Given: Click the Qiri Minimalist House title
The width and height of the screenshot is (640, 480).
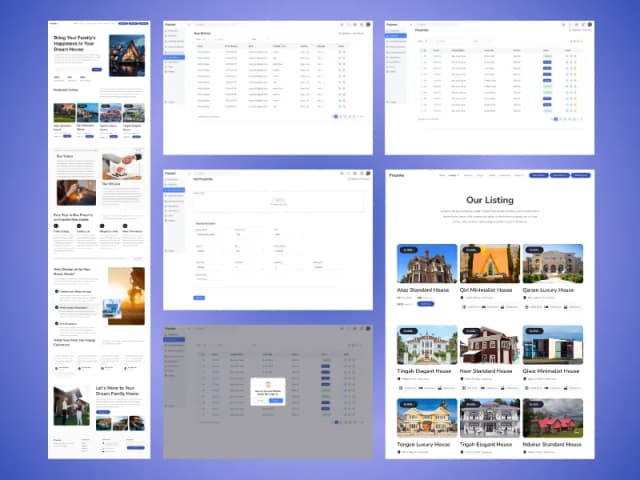Looking at the screenshot, I should 486,290.
